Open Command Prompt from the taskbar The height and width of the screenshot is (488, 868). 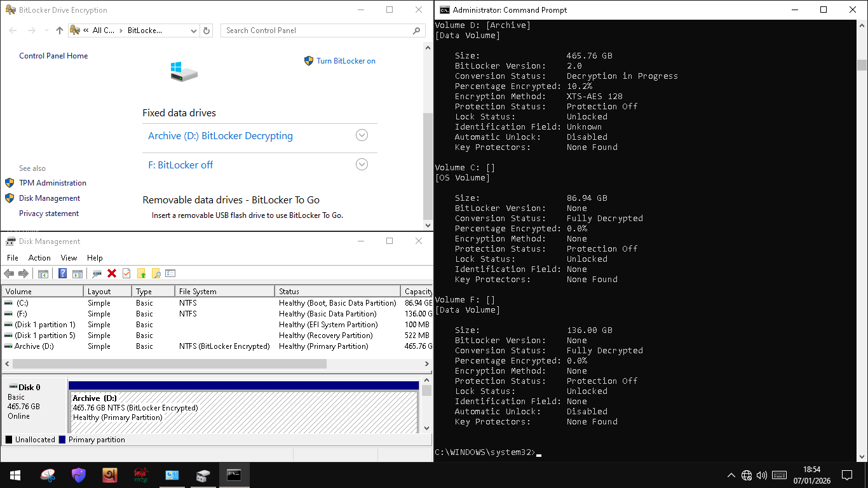[x=234, y=475]
